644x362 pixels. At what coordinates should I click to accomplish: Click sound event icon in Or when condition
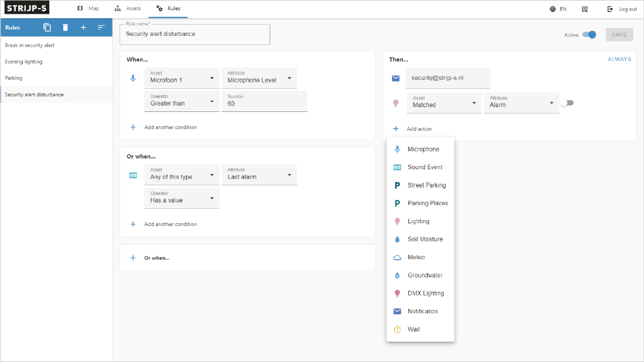tap(134, 175)
